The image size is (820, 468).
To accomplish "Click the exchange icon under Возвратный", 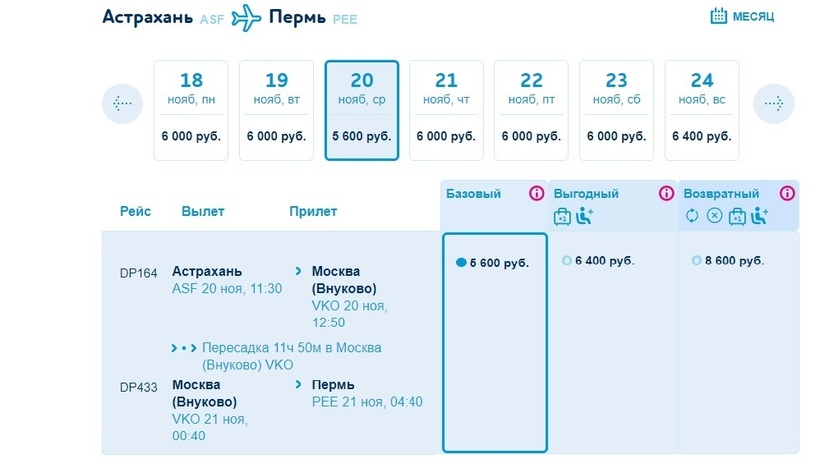I will (x=692, y=215).
